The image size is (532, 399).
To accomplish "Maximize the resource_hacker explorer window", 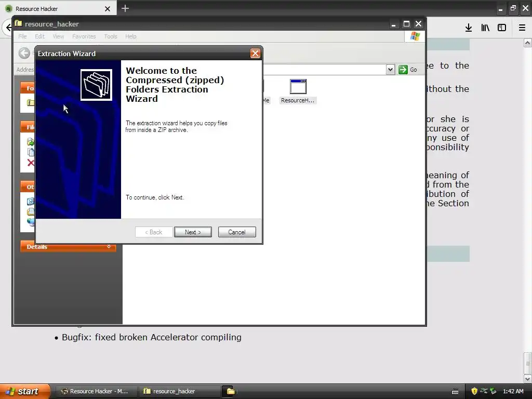I will point(406,24).
